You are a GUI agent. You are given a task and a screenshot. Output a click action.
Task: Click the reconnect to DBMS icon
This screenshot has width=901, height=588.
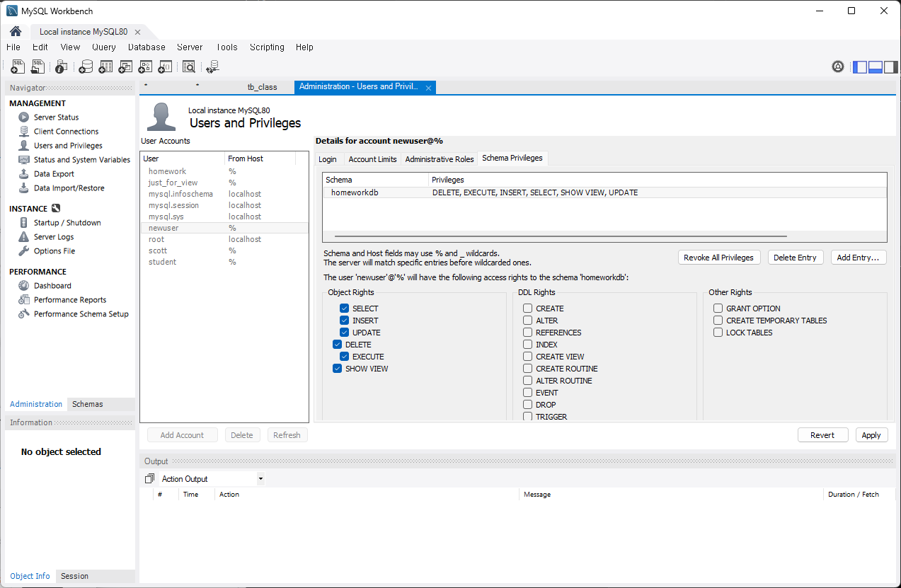coord(212,67)
